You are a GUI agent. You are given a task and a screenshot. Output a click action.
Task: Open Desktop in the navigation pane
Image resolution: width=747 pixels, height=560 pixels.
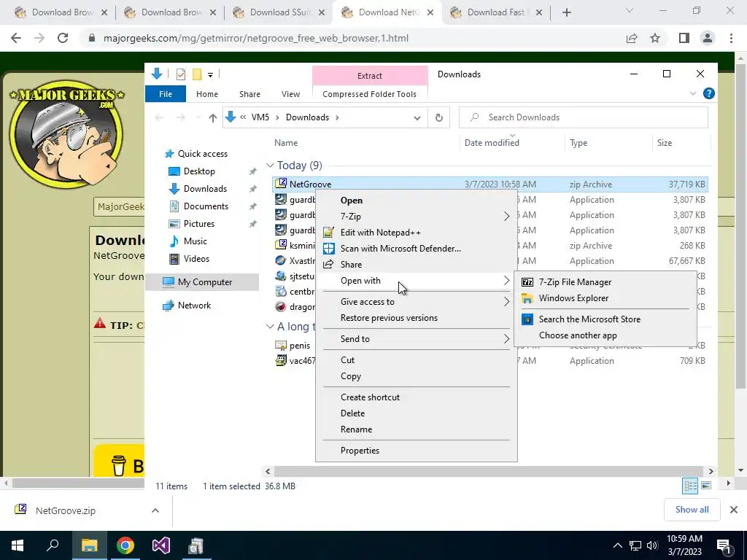pos(199,171)
